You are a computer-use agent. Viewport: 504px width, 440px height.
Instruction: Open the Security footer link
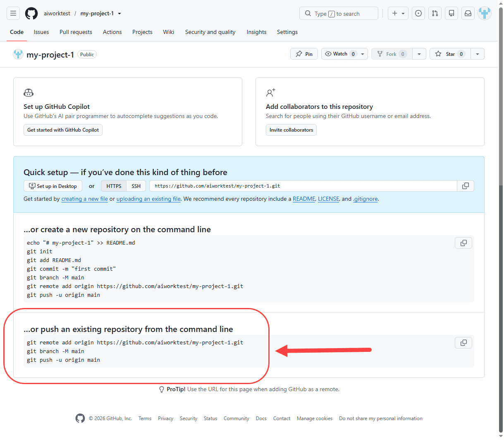click(x=189, y=418)
